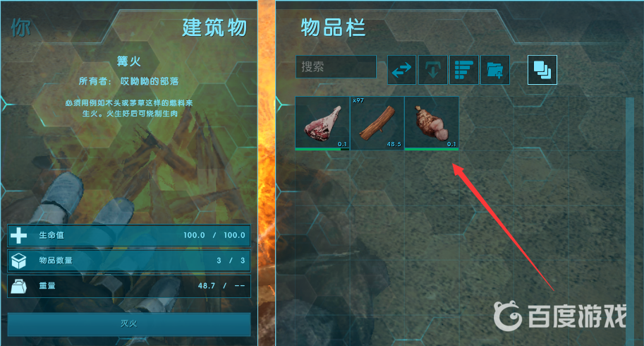Select the cooked meat item slot
The height and width of the screenshot is (346, 644).
click(432, 124)
